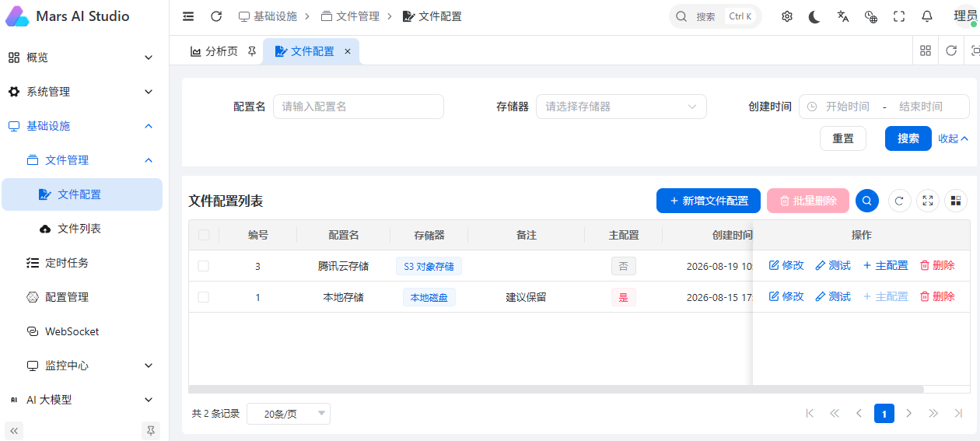This screenshot has height=441, width=980.
Task: Click the 批量删除 button
Action: [808, 201]
